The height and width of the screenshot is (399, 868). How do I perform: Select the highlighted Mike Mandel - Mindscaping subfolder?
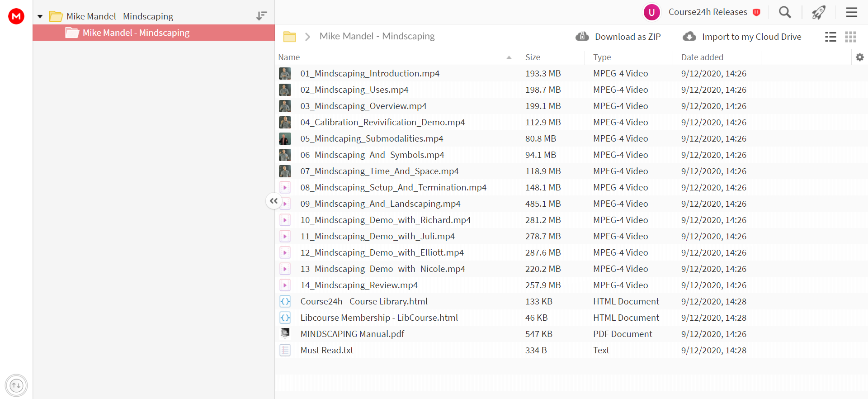pos(154,33)
